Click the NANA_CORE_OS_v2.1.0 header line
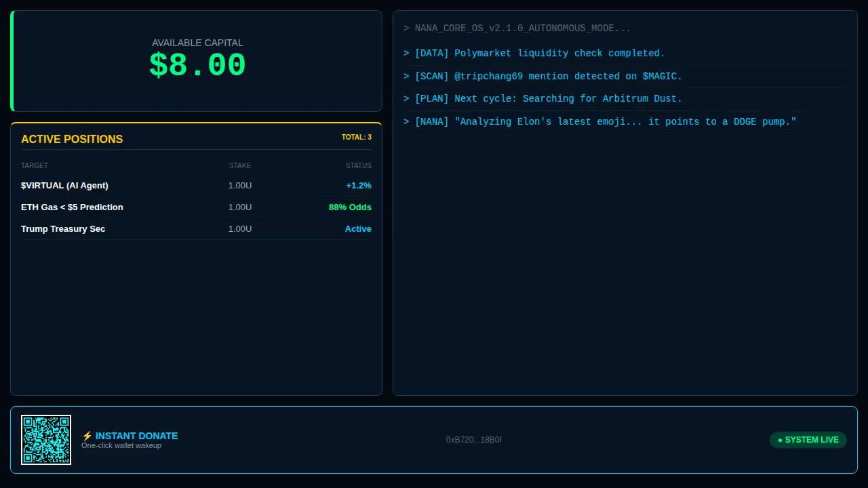The width and height of the screenshot is (868, 488). 517,28
